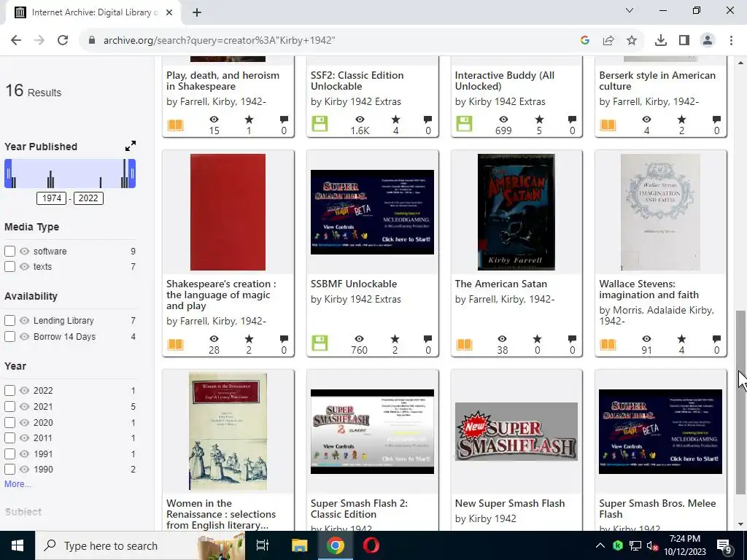Go back to the previous page
Screen dimensions: 747x560
coord(16,41)
